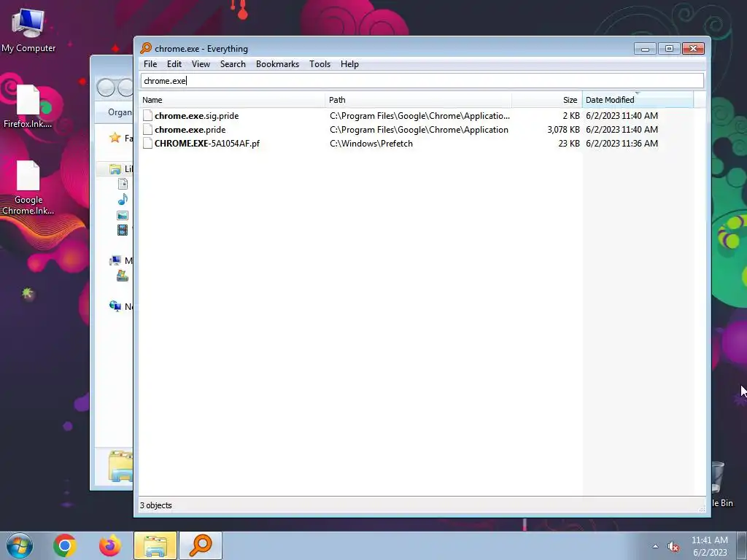Click the file icon of chrome.exe.sig.pride
The image size is (747, 560).
pos(147,116)
